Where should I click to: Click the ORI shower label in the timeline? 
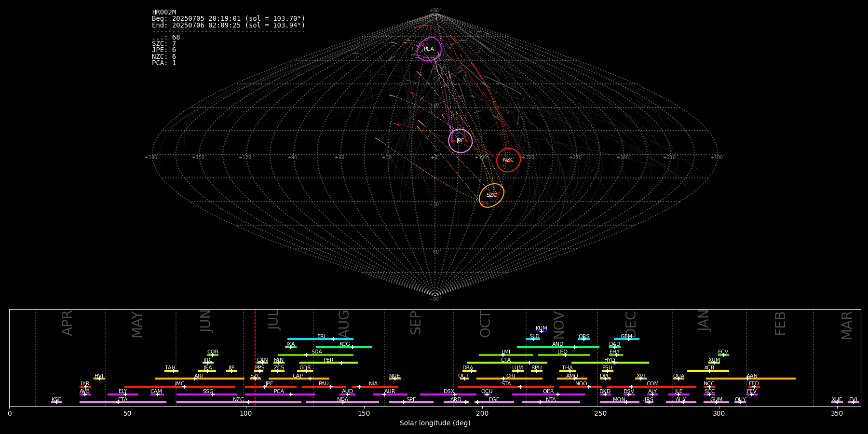[x=511, y=376]
